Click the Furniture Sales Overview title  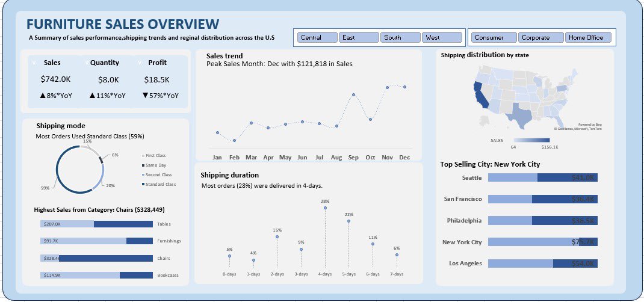(x=122, y=24)
